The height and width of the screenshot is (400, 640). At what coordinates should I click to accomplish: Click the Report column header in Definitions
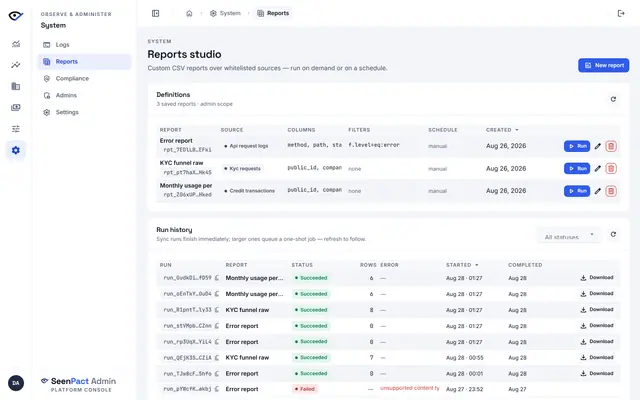(171, 130)
